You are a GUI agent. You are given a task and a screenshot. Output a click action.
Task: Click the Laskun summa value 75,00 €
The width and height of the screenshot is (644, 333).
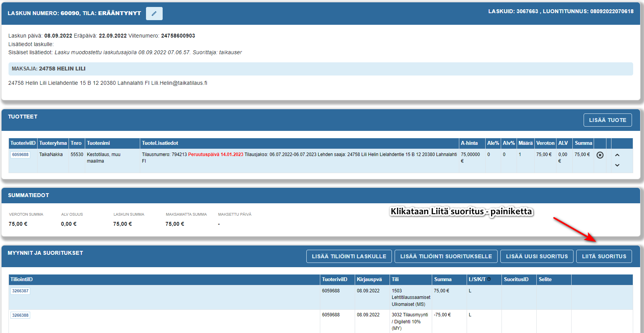click(122, 224)
